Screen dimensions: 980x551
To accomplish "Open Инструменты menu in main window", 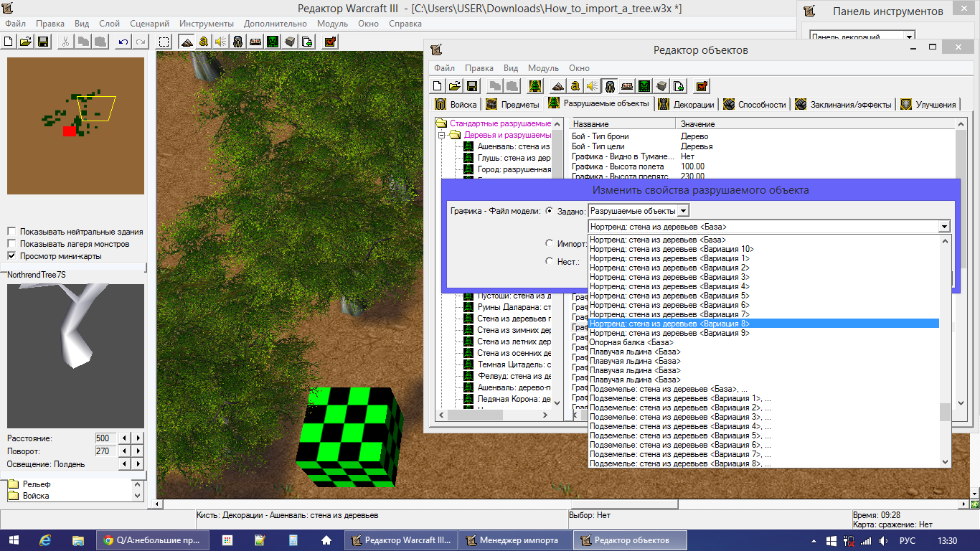I will click(x=207, y=24).
